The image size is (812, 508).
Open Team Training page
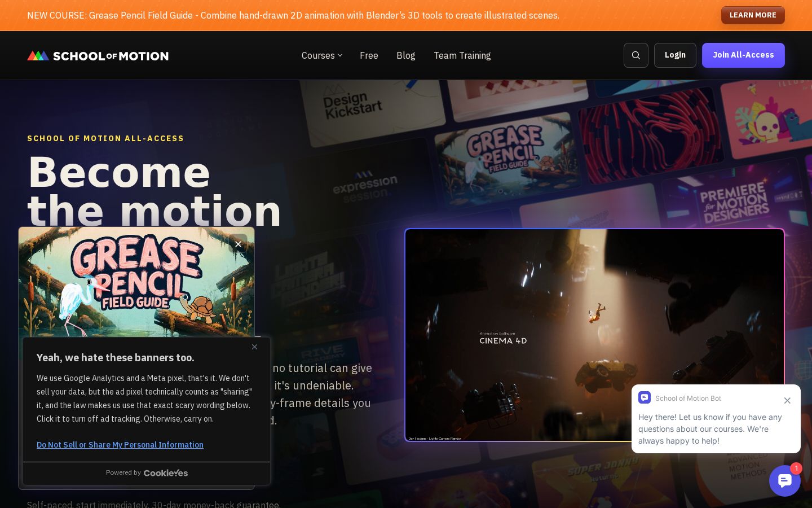[462, 55]
